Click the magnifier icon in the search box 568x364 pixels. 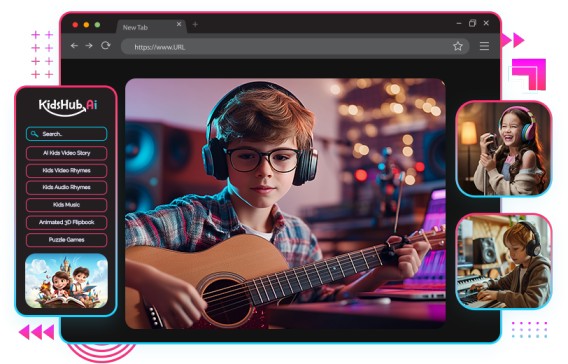34,134
